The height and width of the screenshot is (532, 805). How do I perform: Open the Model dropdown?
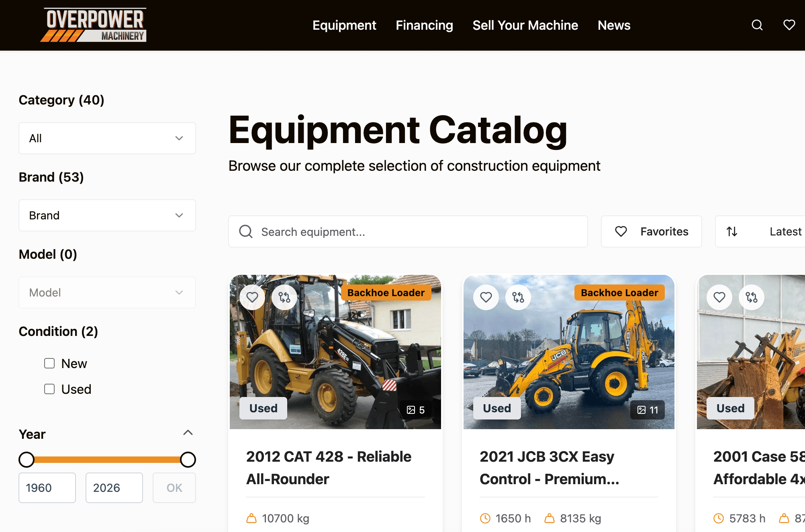[107, 293]
